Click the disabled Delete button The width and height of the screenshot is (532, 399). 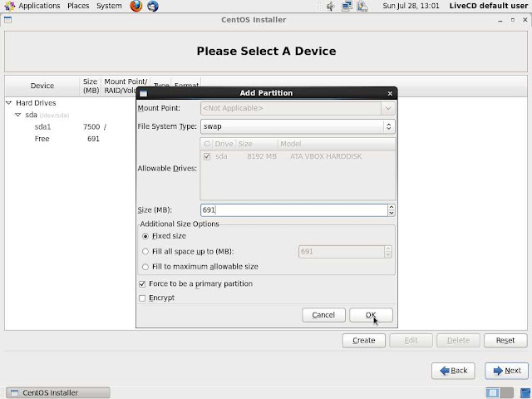458,340
